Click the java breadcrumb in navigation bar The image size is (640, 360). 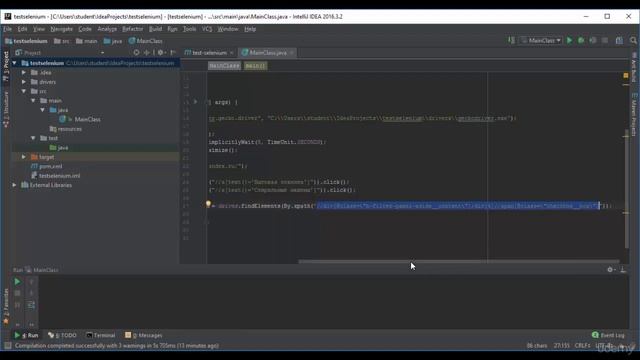(113, 41)
